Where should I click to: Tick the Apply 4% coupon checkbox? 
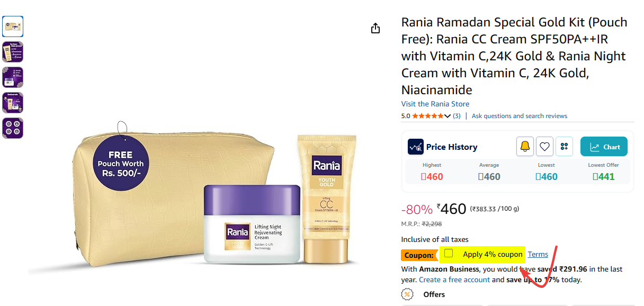[x=449, y=254]
